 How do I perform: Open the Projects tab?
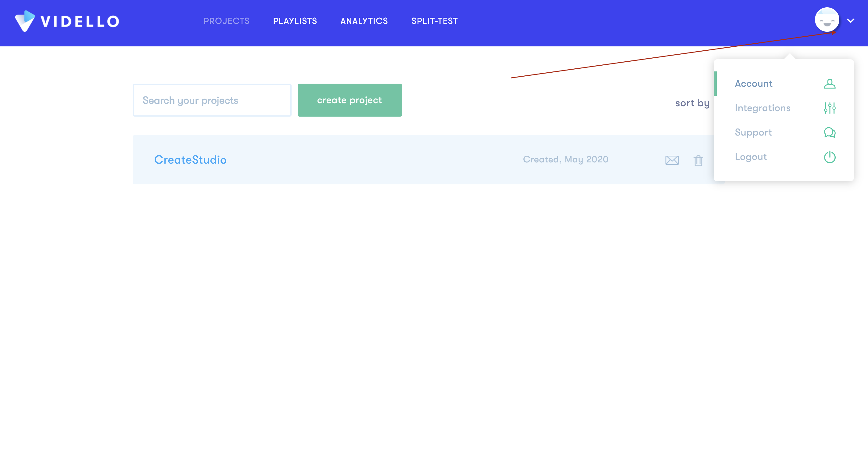coord(226,21)
